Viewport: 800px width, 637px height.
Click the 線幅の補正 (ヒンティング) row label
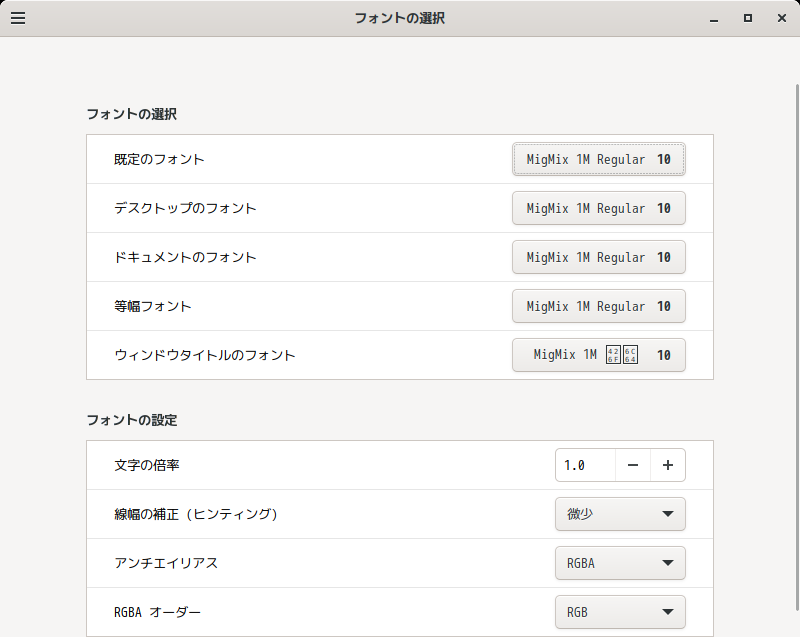pyautogui.click(x=196, y=514)
